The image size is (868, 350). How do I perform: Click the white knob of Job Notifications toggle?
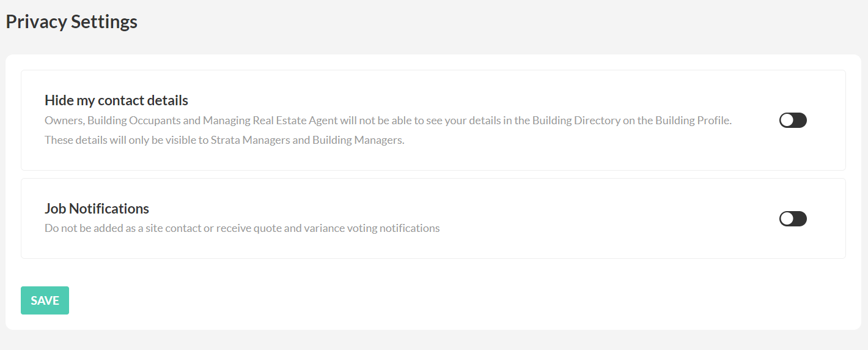(x=787, y=218)
